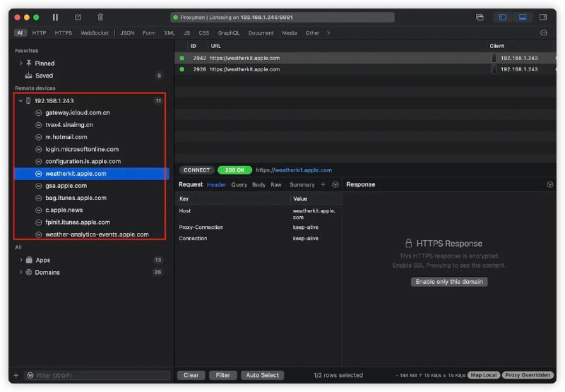This screenshot has height=392, width=565.
Task: Sort by the ID column header
Action: [193, 46]
